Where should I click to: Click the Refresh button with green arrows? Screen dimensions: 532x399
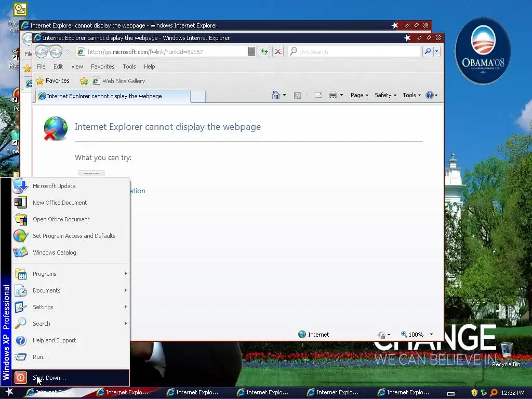[264, 51]
